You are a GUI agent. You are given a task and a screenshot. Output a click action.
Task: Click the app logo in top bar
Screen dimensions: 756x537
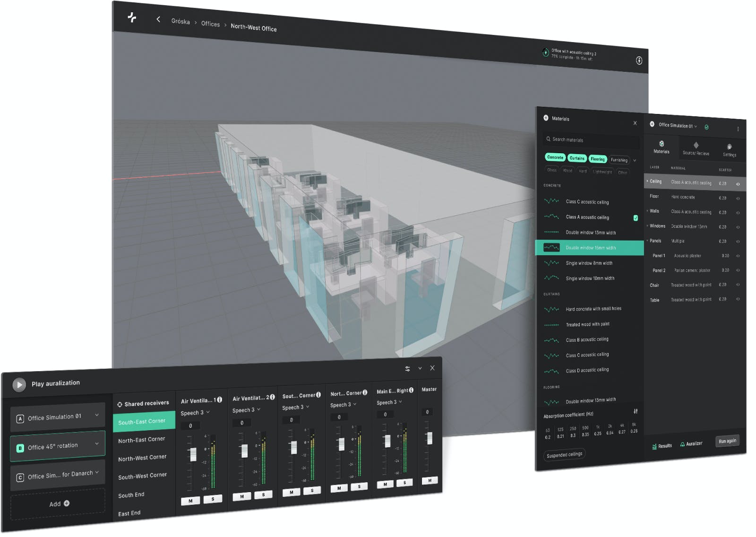click(132, 18)
